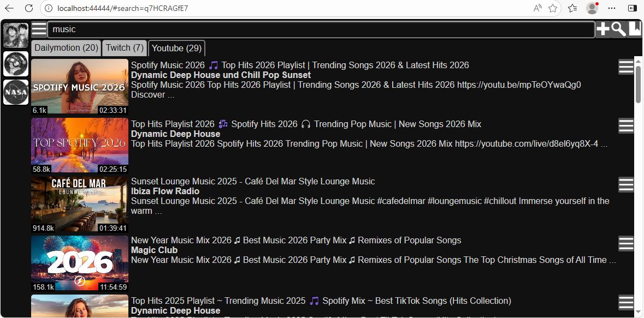This screenshot has height=318, width=644.
Task: Click the favorites star in the address bar
Action: pos(553,8)
